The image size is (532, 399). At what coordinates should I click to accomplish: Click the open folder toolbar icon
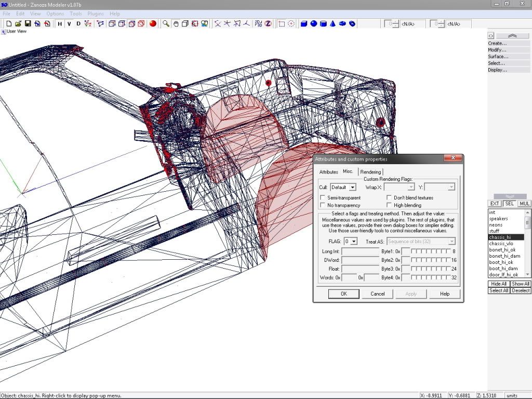pyautogui.click(x=18, y=23)
